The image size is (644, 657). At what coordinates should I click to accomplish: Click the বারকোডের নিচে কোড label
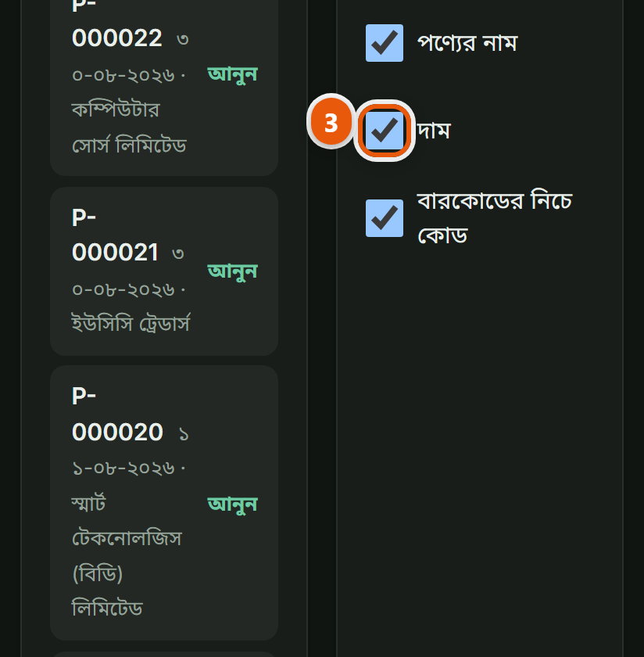coord(495,218)
